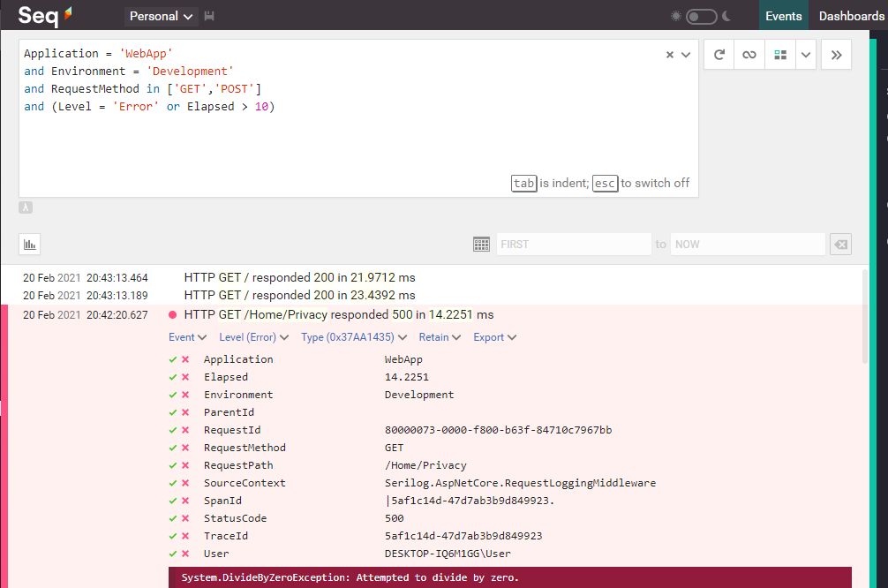
Task: Open the Level (Error) dropdown
Action: point(253,337)
